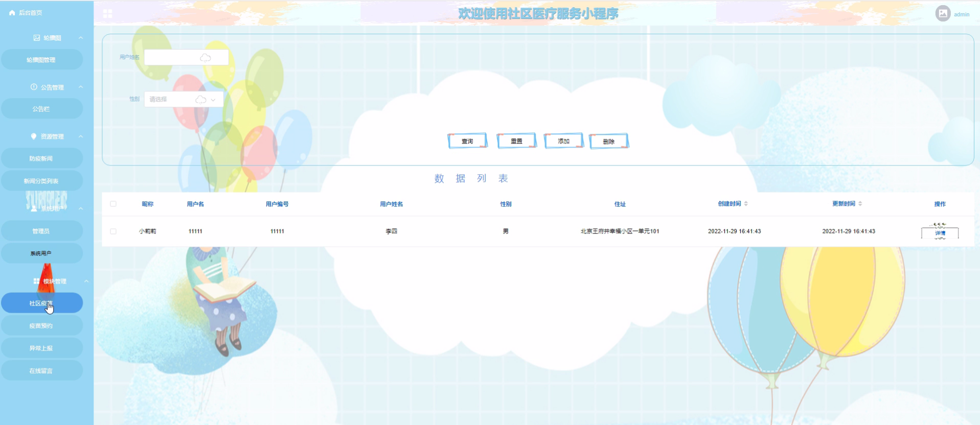Open 轮播图管理 in the sidebar

pyautogui.click(x=41, y=60)
